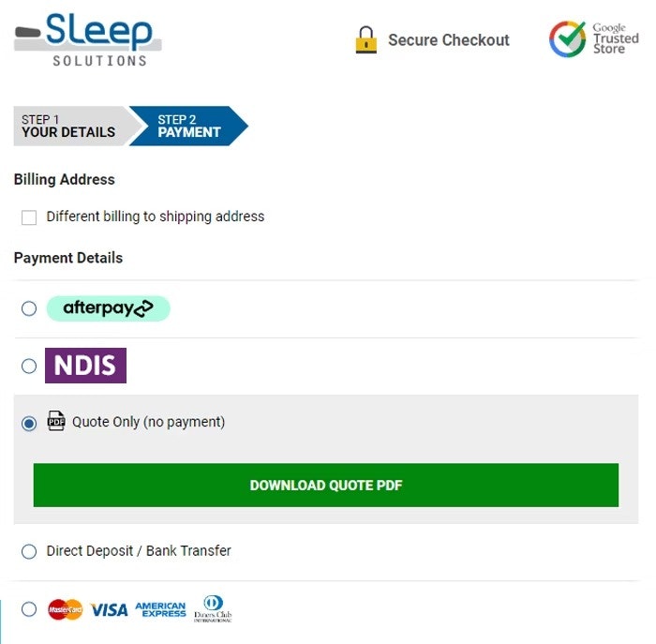Image resolution: width=656 pixels, height=644 pixels.
Task: Select the credit card payment radio button
Action: pyautogui.click(x=29, y=609)
